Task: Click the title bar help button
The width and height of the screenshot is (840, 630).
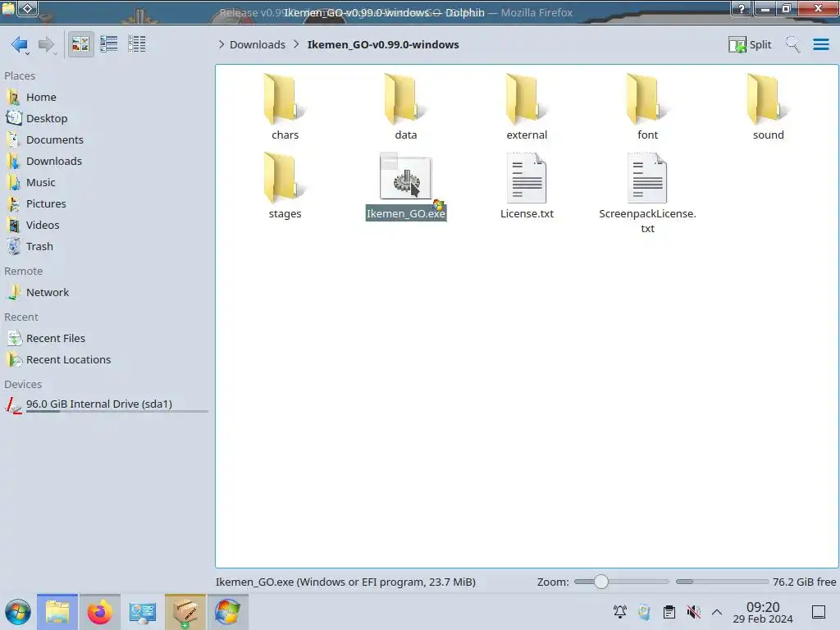Action: point(742,8)
